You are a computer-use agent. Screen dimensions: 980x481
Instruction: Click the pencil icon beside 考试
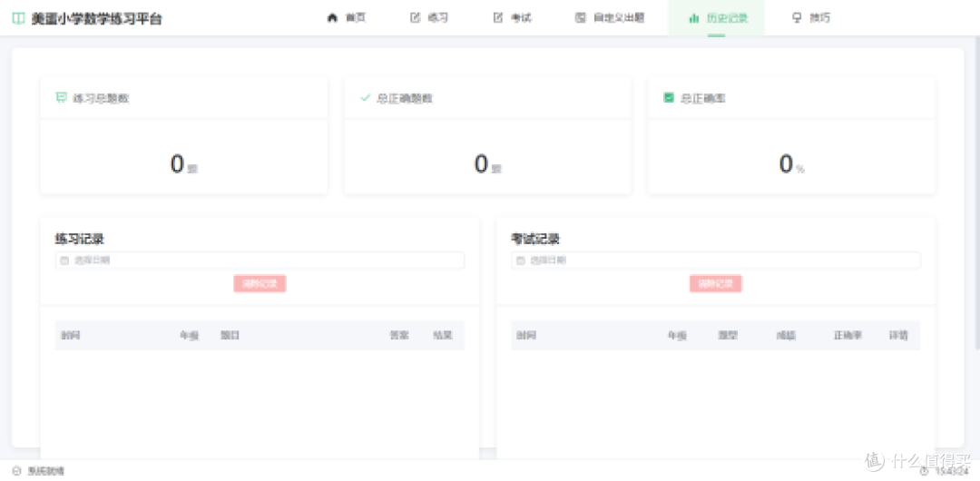click(x=498, y=17)
